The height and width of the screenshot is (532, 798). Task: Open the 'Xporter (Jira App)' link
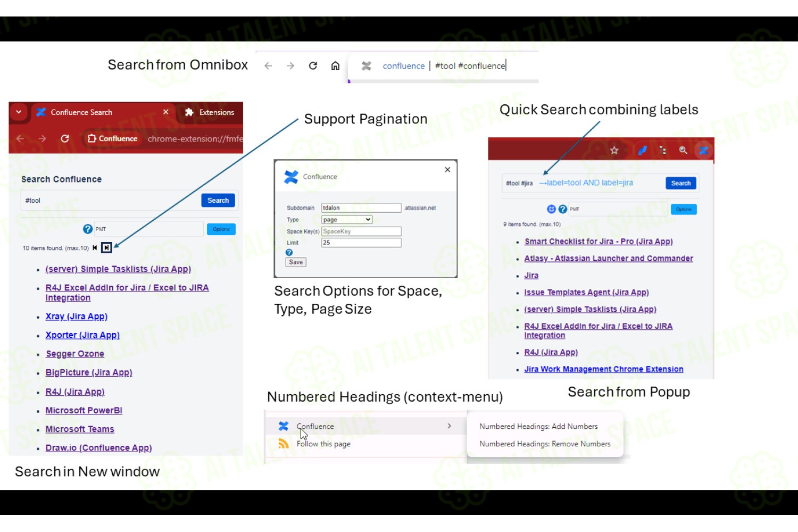point(82,335)
